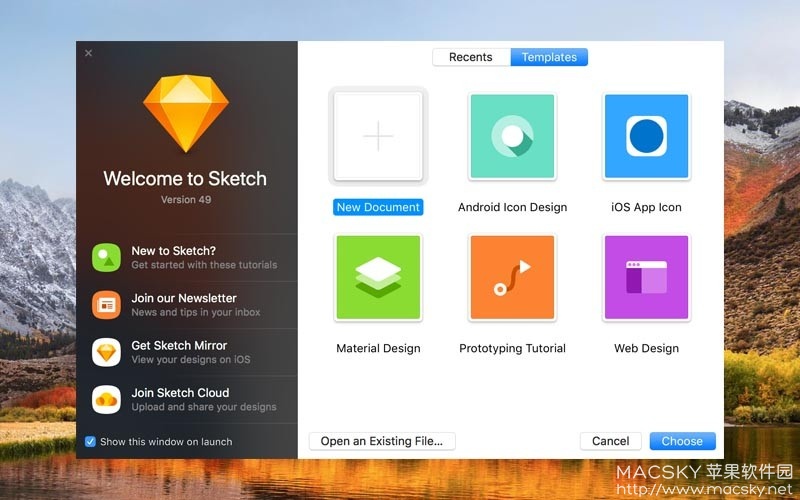Uncheck Show this window on launch
The height and width of the screenshot is (500, 800).
(x=90, y=442)
